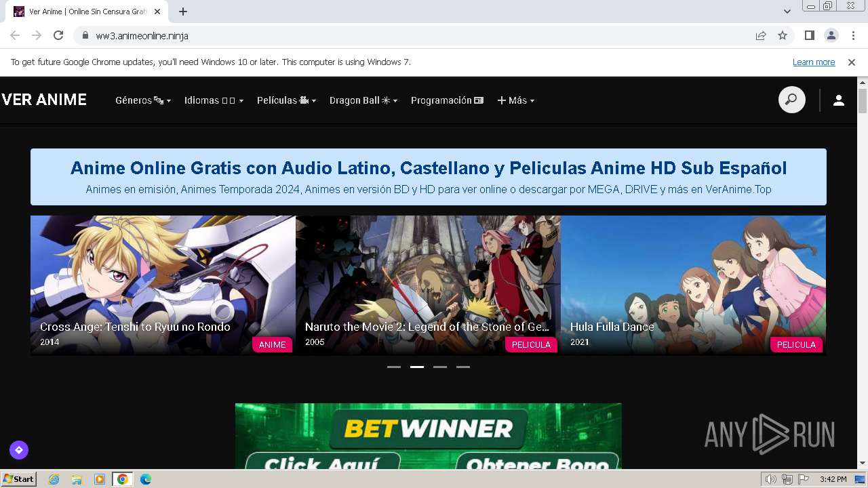Close the Ver Anime browser tab
Viewport: 868px width, 488px height.
pyautogui.click(x=158, y=12)
